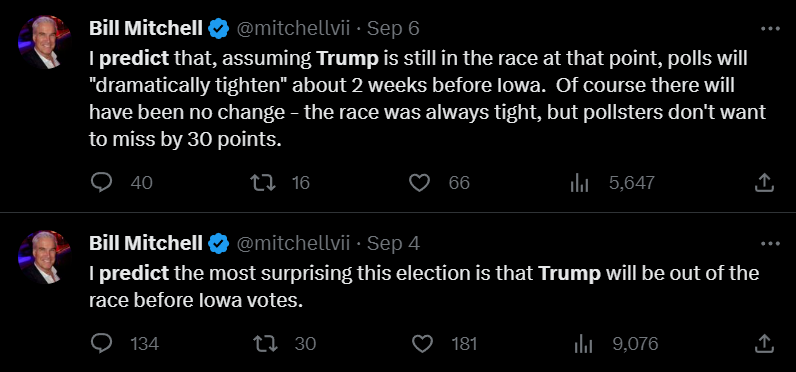Open the Sep 4 timestamp link
This screenshot has height=372, width=796.
coord(393,244)
